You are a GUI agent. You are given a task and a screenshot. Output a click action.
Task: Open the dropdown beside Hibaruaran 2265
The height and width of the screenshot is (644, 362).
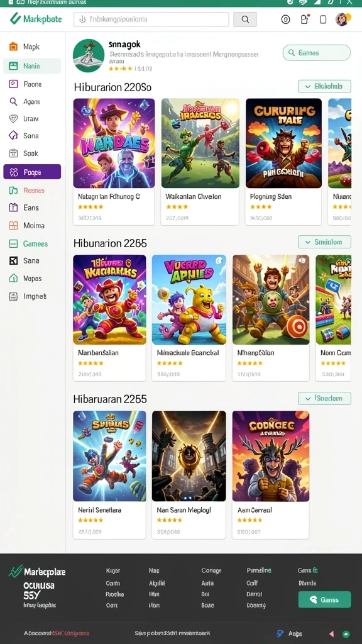click(325, 398)
